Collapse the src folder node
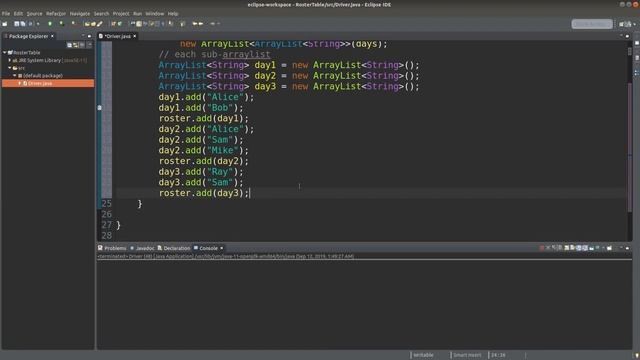Image resolution: width=640 pixels, height=360 pixels. point(10,68)
